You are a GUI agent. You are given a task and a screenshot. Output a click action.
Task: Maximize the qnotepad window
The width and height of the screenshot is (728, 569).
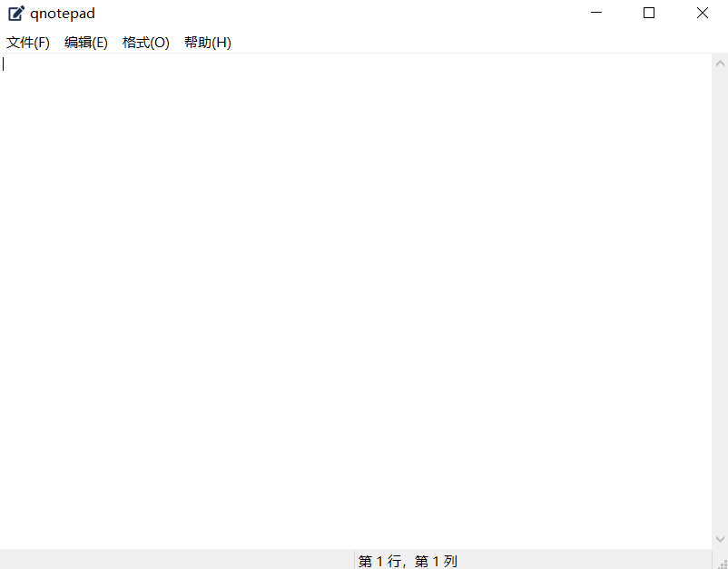coord(649,13)
